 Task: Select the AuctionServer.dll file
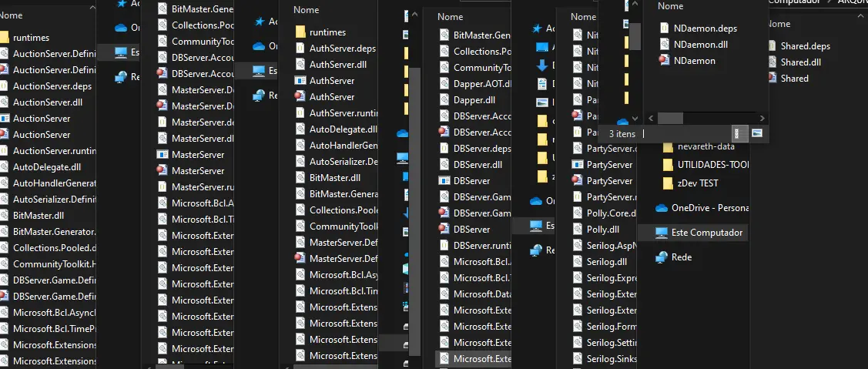[48, 102]
